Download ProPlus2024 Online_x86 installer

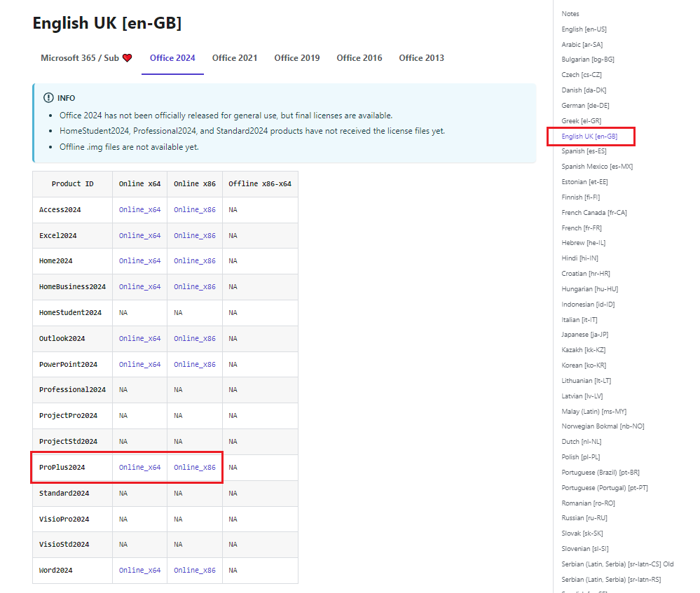(x=195, y=467)
